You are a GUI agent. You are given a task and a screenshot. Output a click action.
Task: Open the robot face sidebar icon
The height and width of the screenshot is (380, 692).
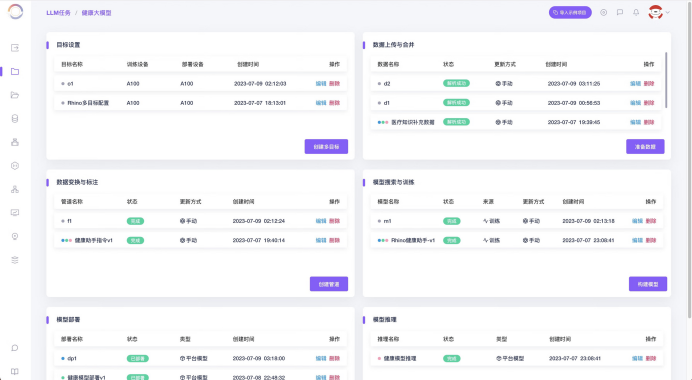(15, 166)
